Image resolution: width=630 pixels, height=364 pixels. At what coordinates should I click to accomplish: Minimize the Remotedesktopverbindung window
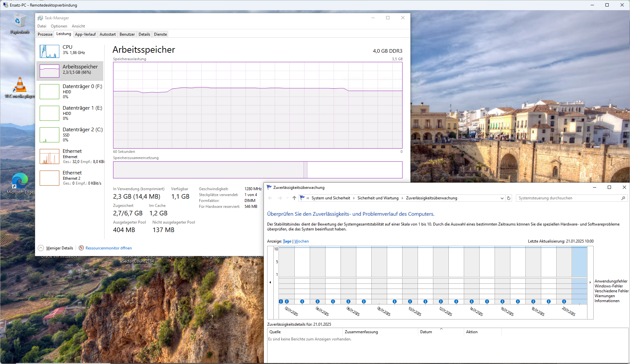pos(592,5)
